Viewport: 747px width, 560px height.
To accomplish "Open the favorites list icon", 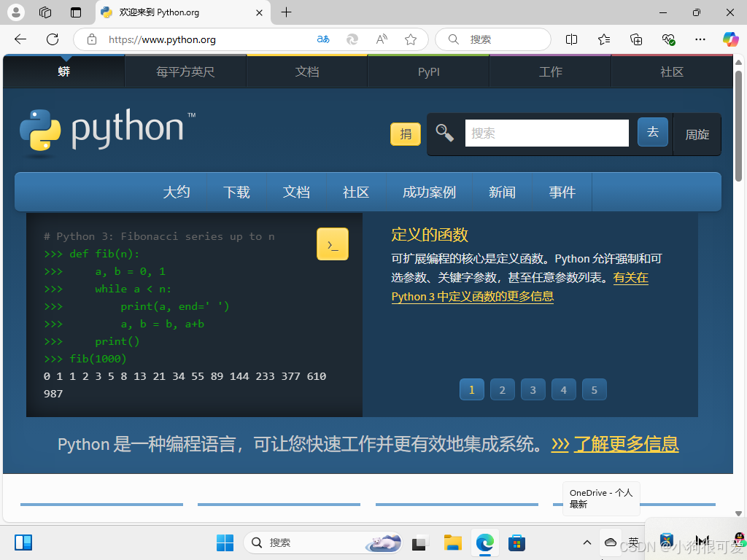I will pyautogui.click(x=603, y=39).
